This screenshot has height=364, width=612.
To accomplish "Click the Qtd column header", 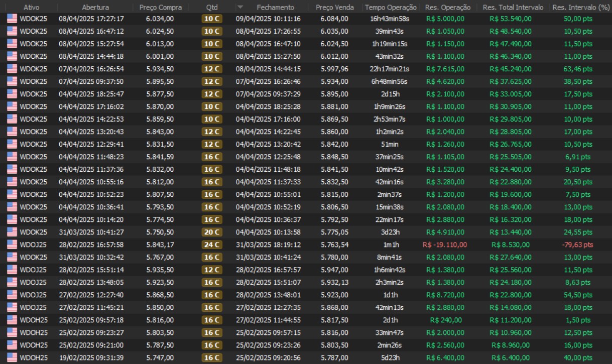I will pos(212,8).
